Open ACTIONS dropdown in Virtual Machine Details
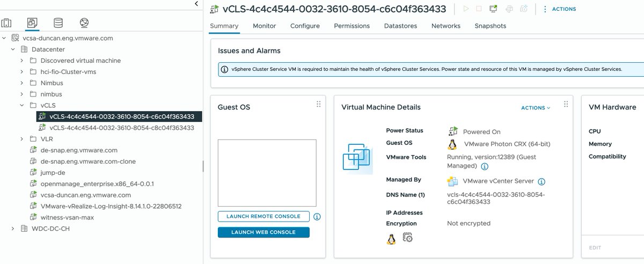The image size is (644, 264). point(536,108)
